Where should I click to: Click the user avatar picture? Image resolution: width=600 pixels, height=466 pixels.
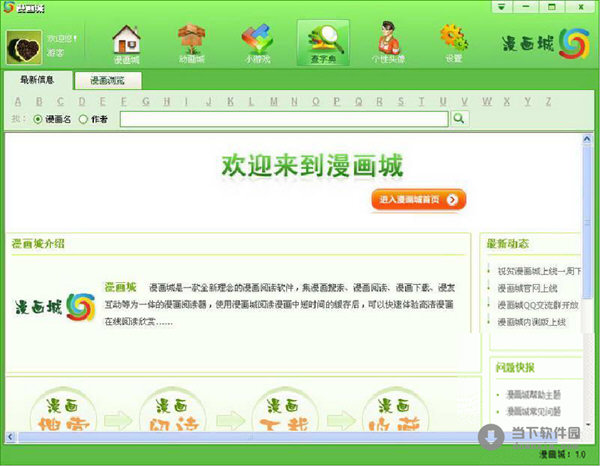(x=24, y=47)
